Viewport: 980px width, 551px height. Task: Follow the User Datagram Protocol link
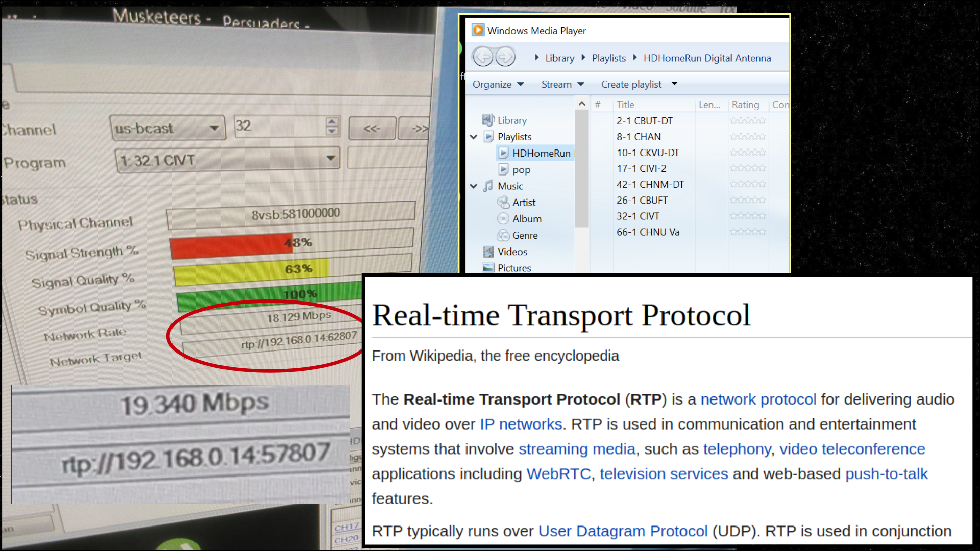[x=623, y=531]
